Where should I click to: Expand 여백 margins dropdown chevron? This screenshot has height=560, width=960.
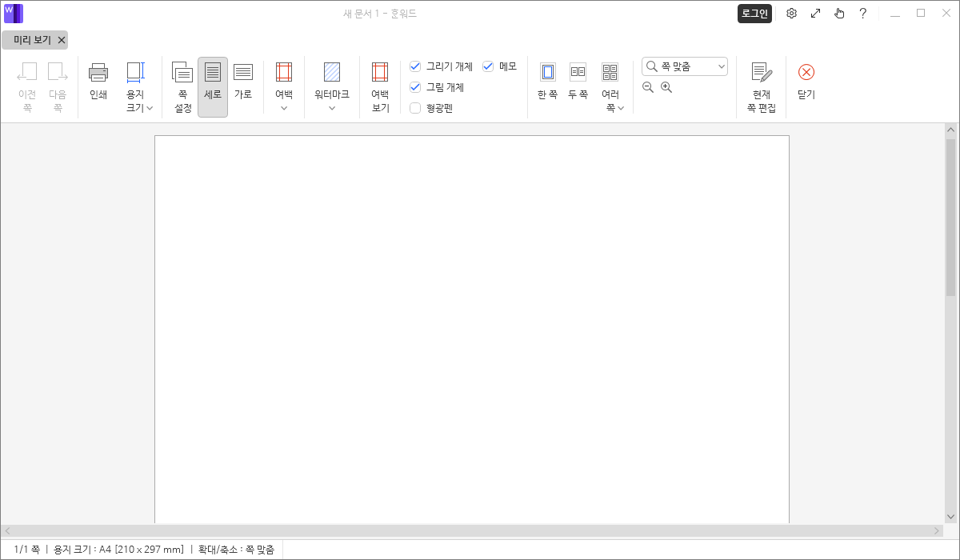pyautogui.click(x=284, y=108)
